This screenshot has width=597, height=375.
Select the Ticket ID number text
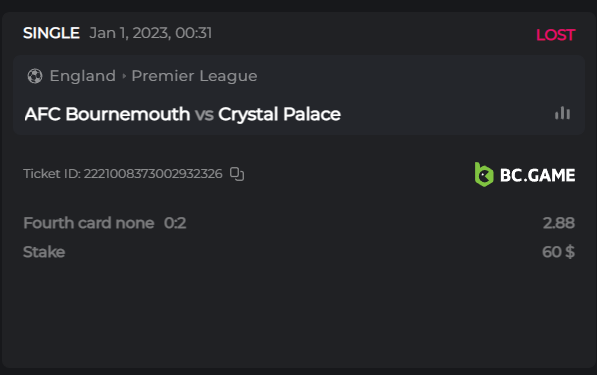tap(153, 174)
